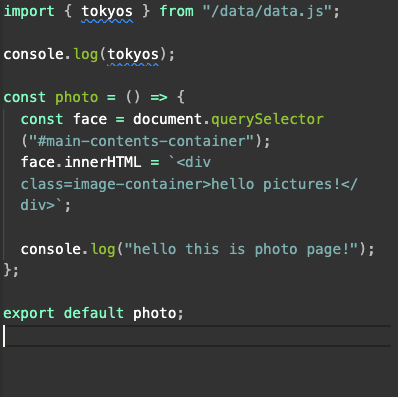This screenshot has height=397, width=398.
Task: Click the arrow => in the photo function
Action: (159, 98)
